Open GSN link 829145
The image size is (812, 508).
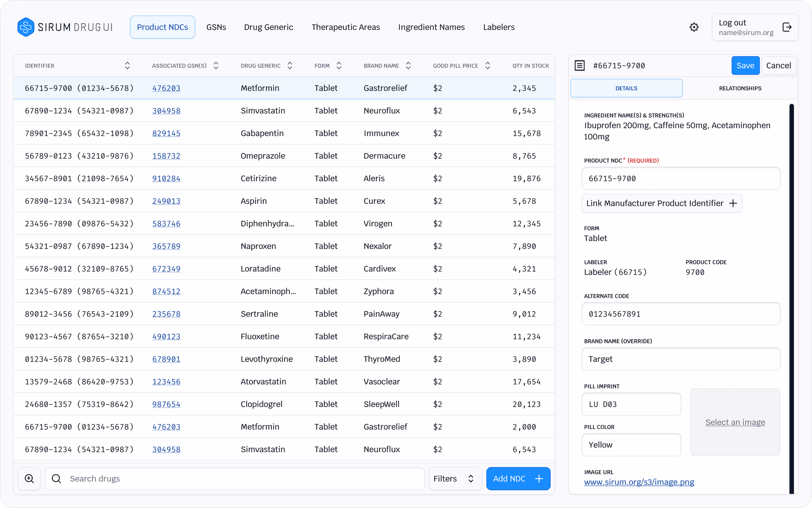coord(166,133)
